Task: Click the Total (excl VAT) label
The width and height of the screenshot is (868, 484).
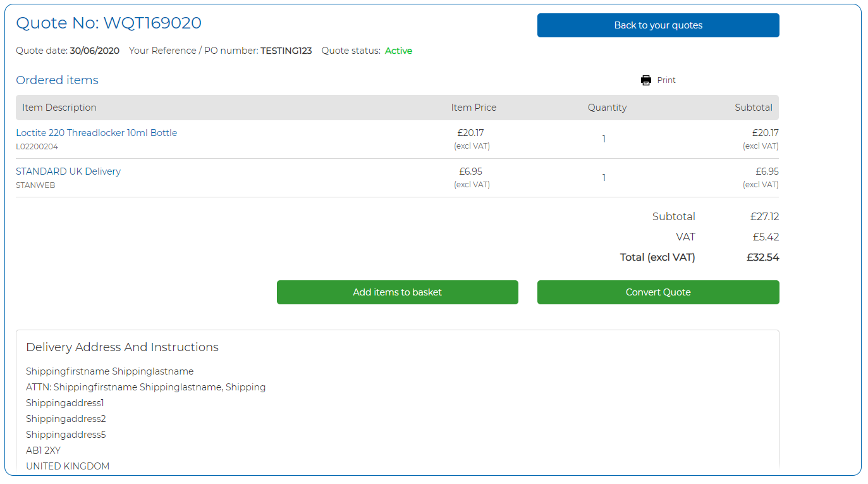Action: 657,258
